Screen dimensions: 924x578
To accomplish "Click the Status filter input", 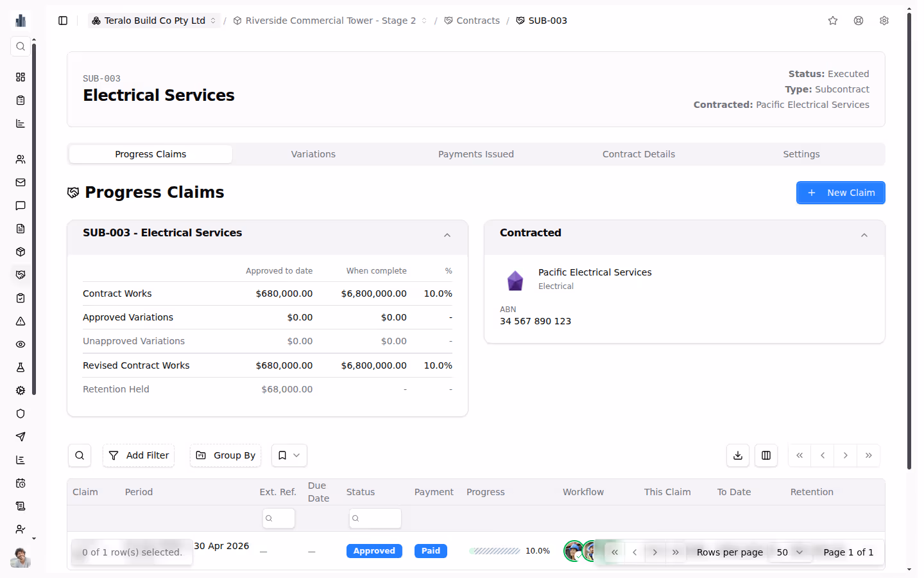I will [375, 518].
